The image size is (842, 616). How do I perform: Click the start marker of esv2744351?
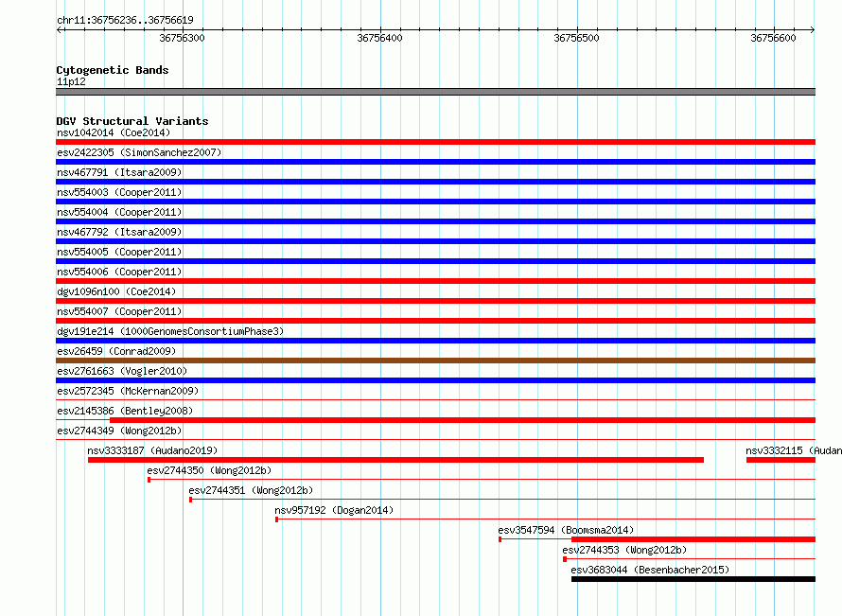tap(190, 500)
